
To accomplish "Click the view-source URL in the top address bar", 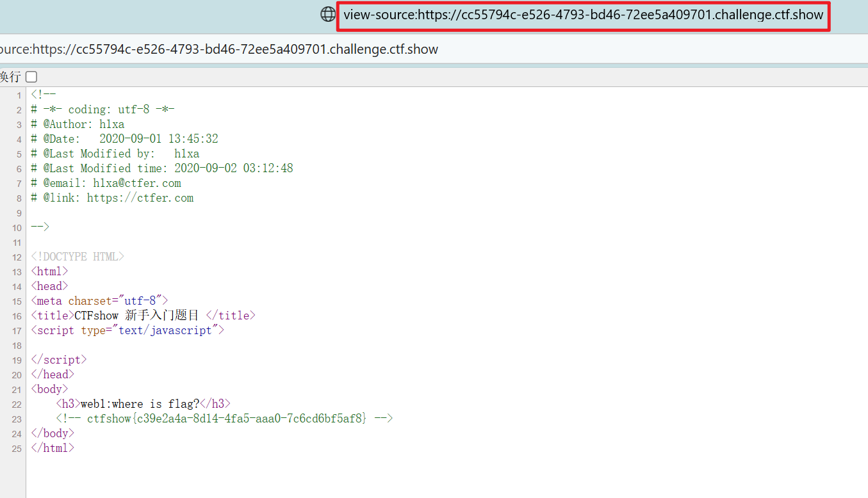I will point(583,15).
